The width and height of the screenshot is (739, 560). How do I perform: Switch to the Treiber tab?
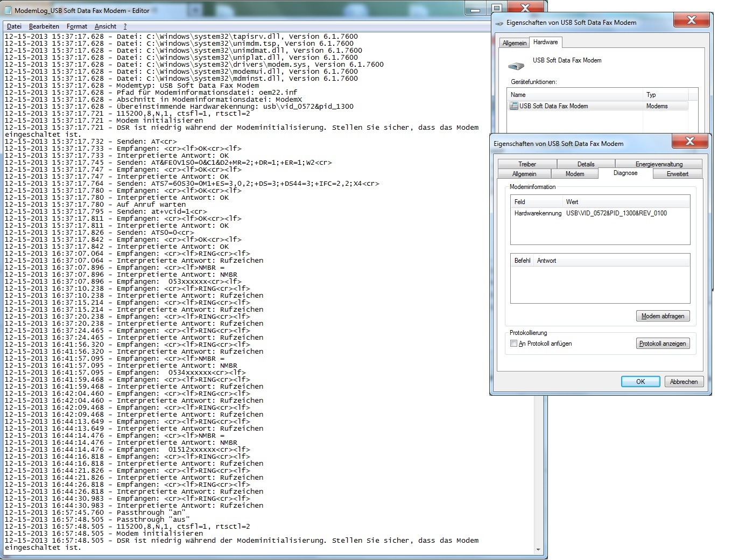click(527, 164)
